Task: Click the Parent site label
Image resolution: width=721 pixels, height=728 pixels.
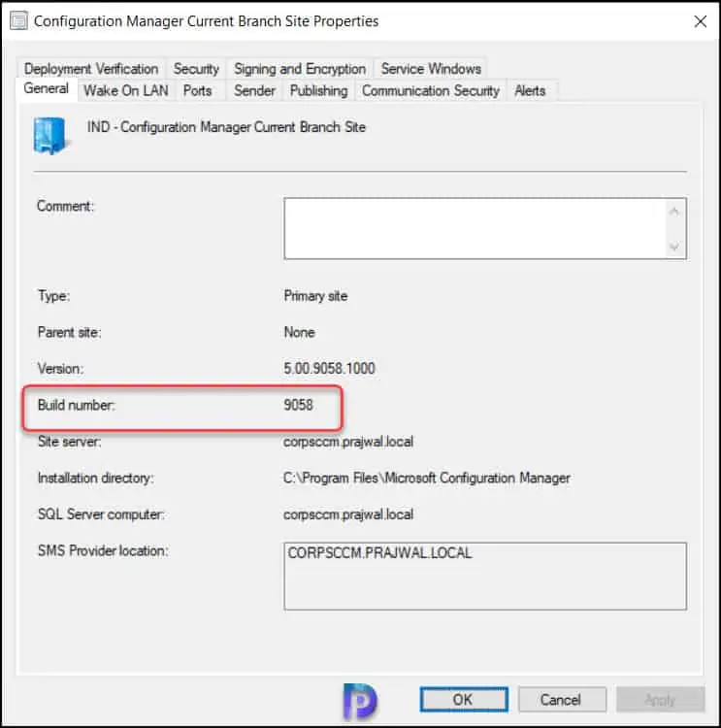Action: pos(69,332)
